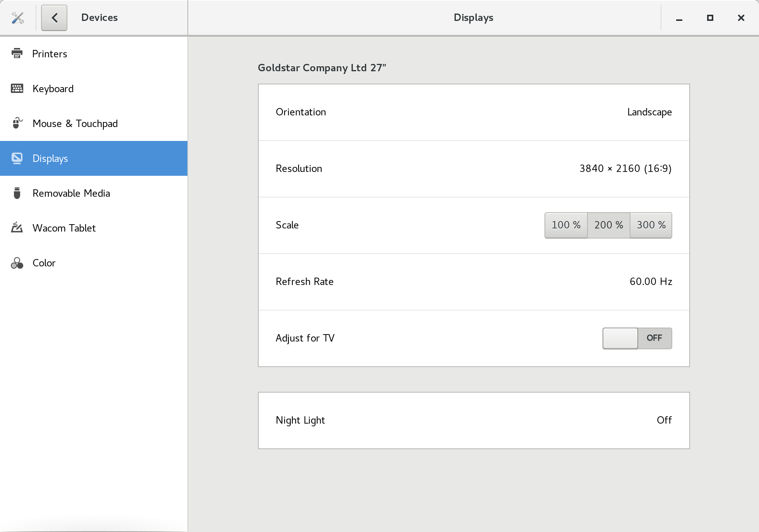Maximize the Displays settings window
This screenshot has height=532, width=759.
pyautogui.click(x=710, y=18)
